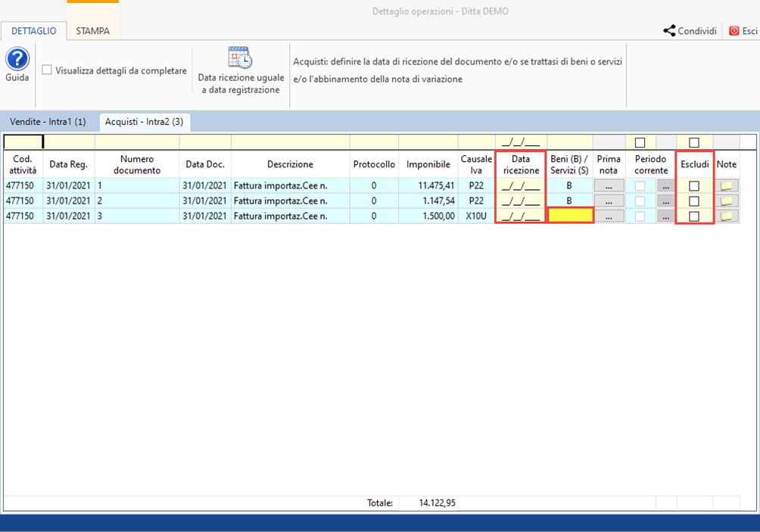The image size is (760, 532).
Task: Switch to the Vendite - Intra1 tab
Action: point(48,122)
